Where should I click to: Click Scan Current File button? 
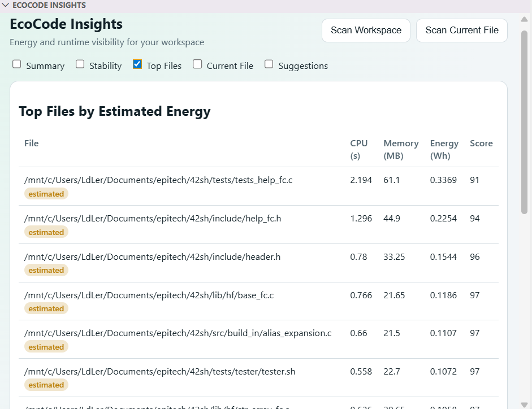pyautogui.click(x=462, y=31)
